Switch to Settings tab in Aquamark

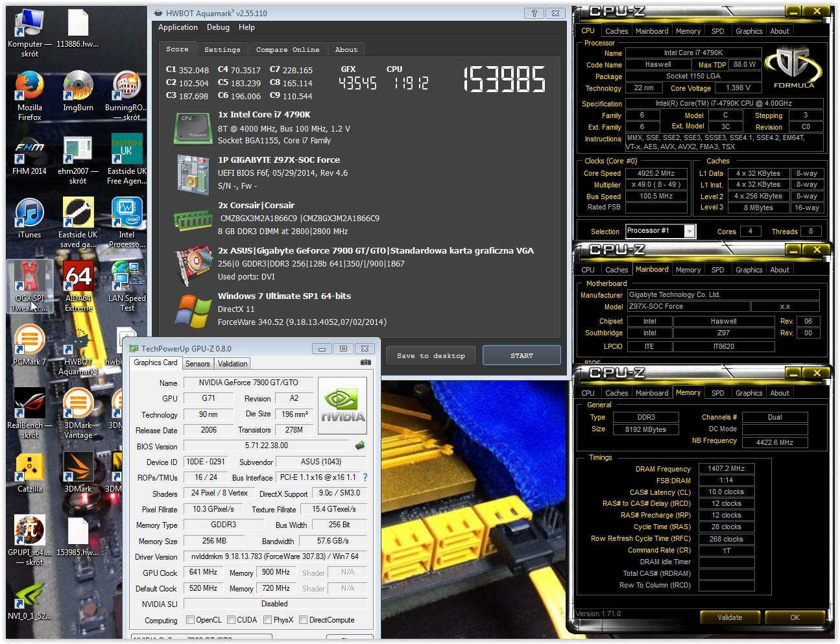tap(222, 49)
